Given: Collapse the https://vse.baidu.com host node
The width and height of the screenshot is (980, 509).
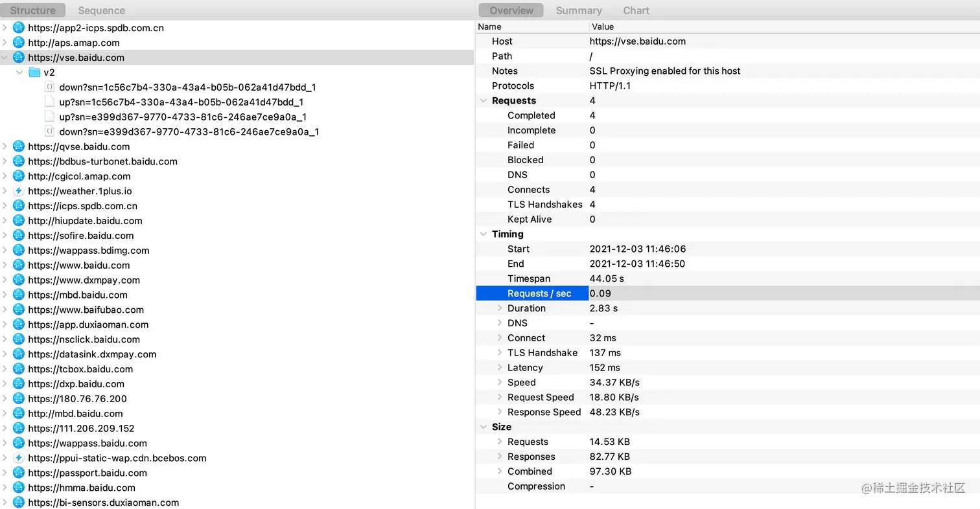Looking at the screenshot, I should [5, 58].
